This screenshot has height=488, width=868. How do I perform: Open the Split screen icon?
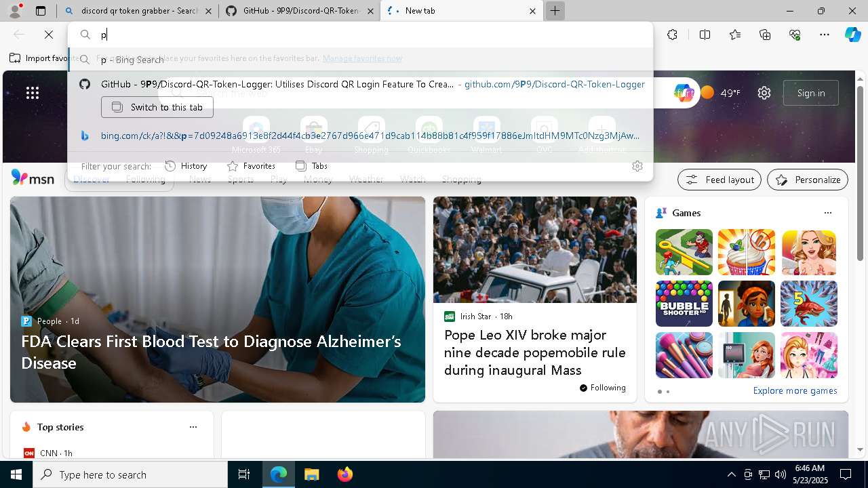(x=705, y=35)
